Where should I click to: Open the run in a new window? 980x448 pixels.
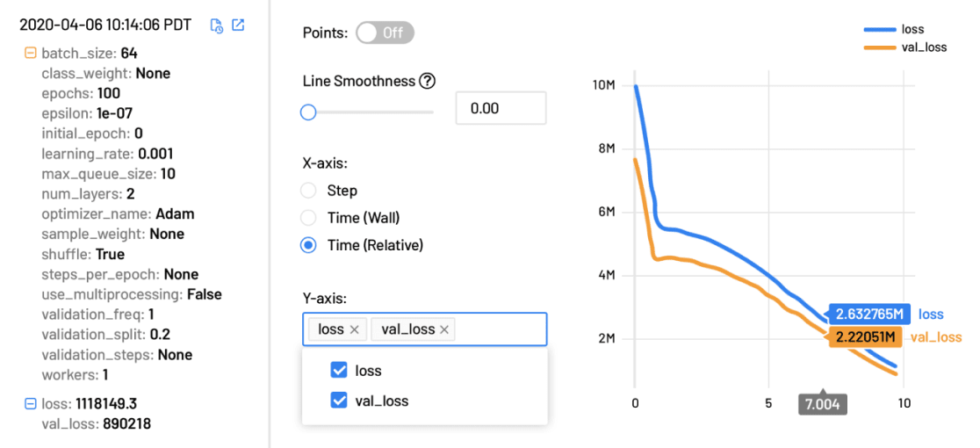(x=238, y=25)
